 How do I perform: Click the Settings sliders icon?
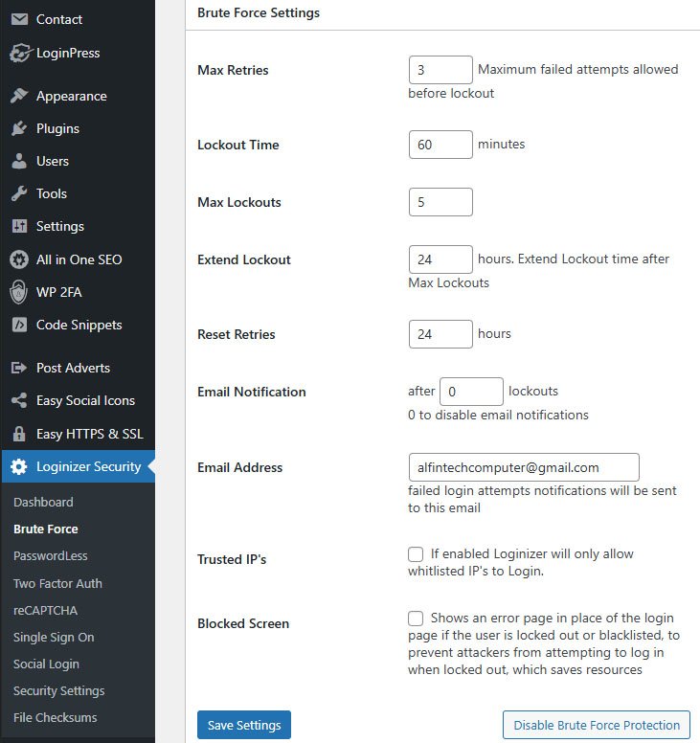[x=19, y=226]
